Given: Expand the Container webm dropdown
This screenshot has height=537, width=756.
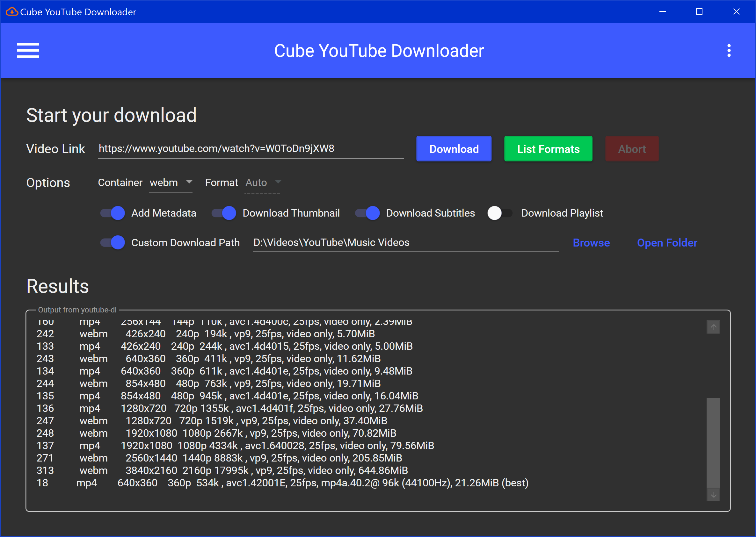Looking at the screenshot, I should tap(171, 183).
